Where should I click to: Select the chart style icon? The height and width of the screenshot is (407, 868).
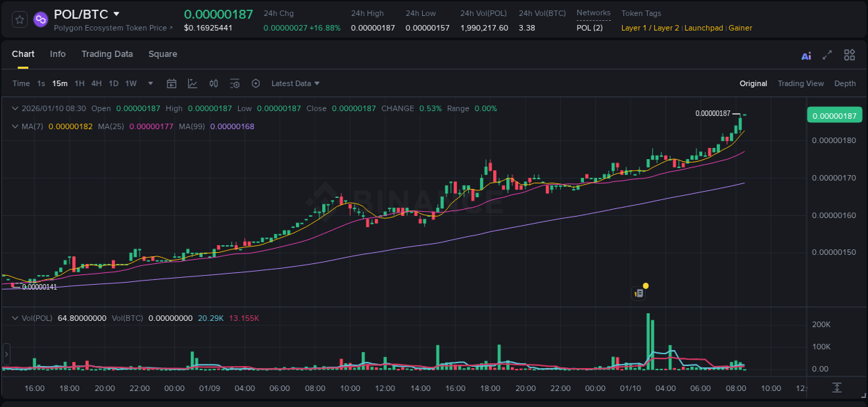(192, 83)
